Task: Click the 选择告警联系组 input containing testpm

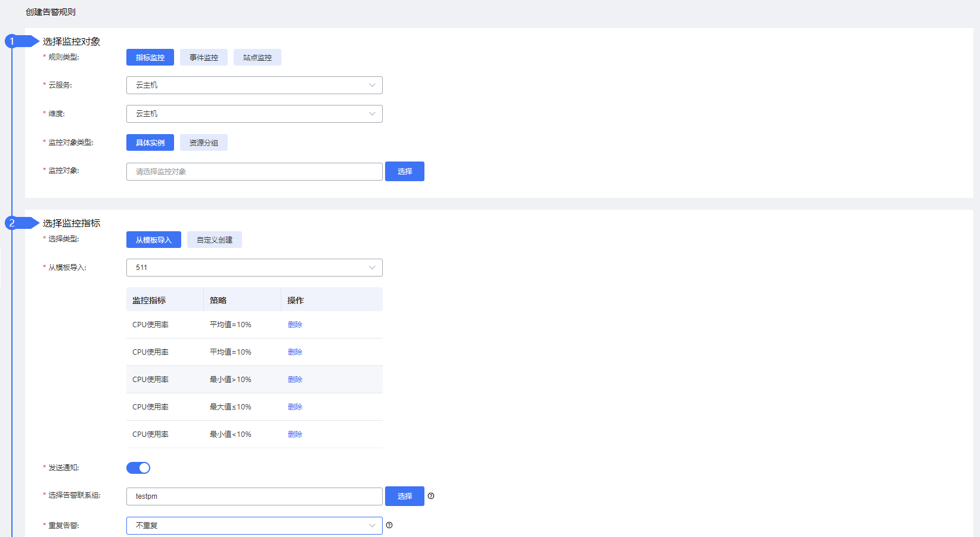Action: 255,496
